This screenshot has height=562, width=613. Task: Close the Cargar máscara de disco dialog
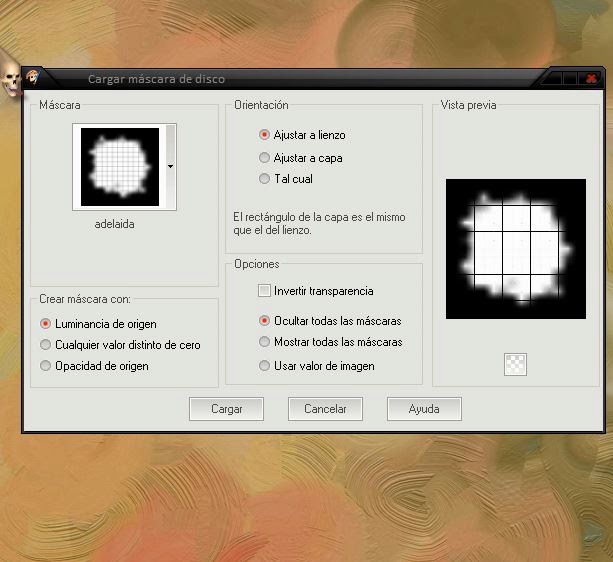click(x=591, y=79)
